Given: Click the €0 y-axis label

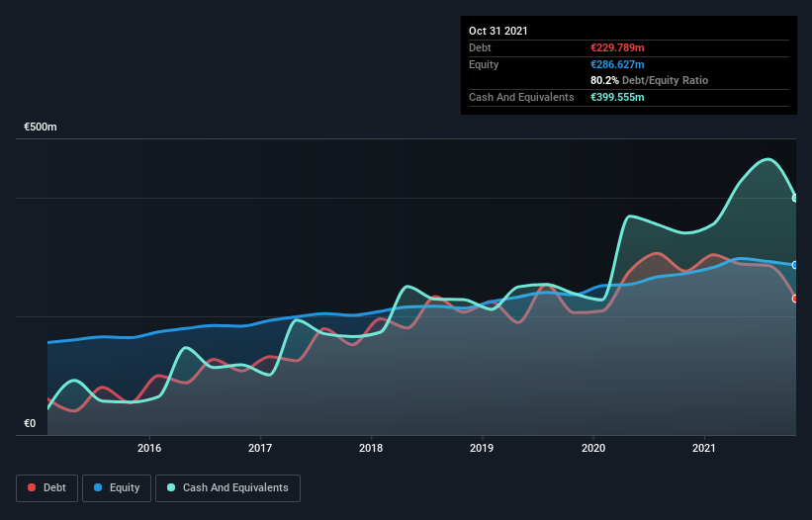Looking at the screenshot, I should 30,423.
